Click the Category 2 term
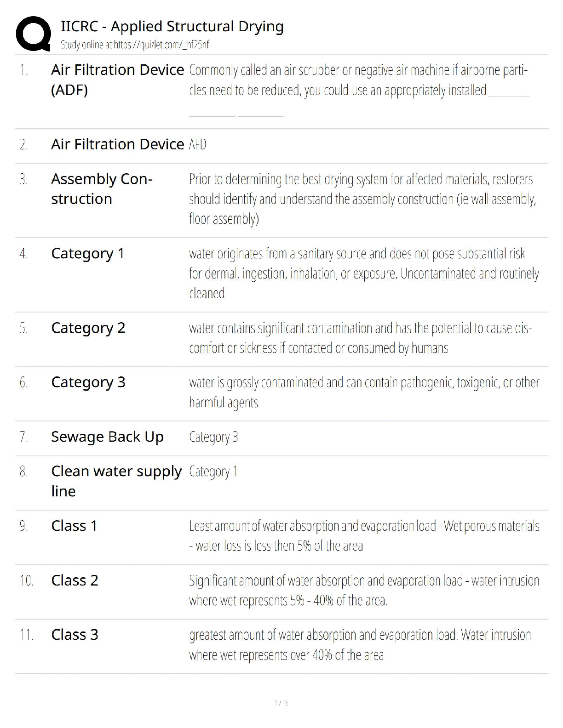The width and height of the screenshot is (563, 728). (x=88, y=328)
